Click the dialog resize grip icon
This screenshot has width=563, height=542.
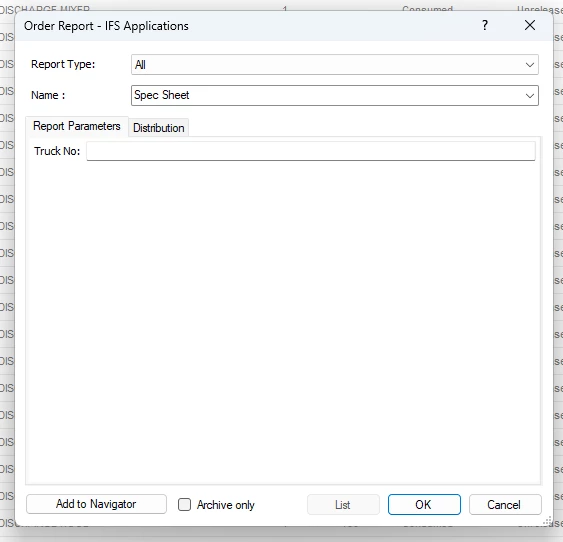tap(547, 521)
